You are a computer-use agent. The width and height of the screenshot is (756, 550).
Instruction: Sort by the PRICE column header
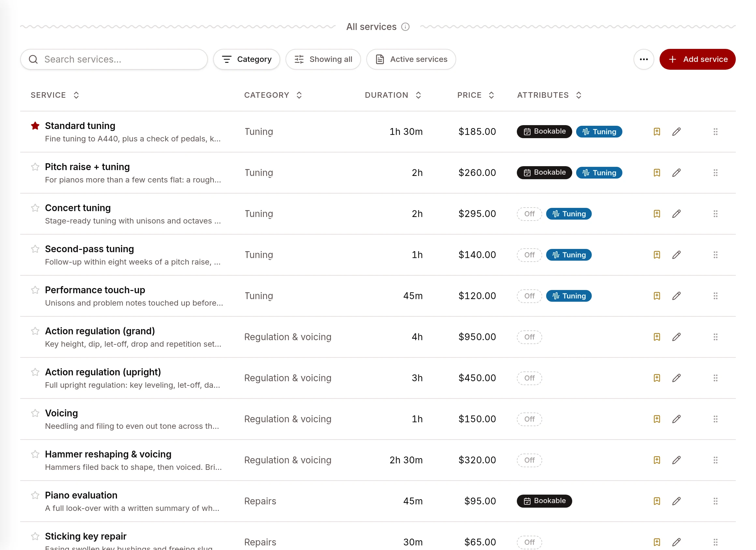click(x=475, y=95)
